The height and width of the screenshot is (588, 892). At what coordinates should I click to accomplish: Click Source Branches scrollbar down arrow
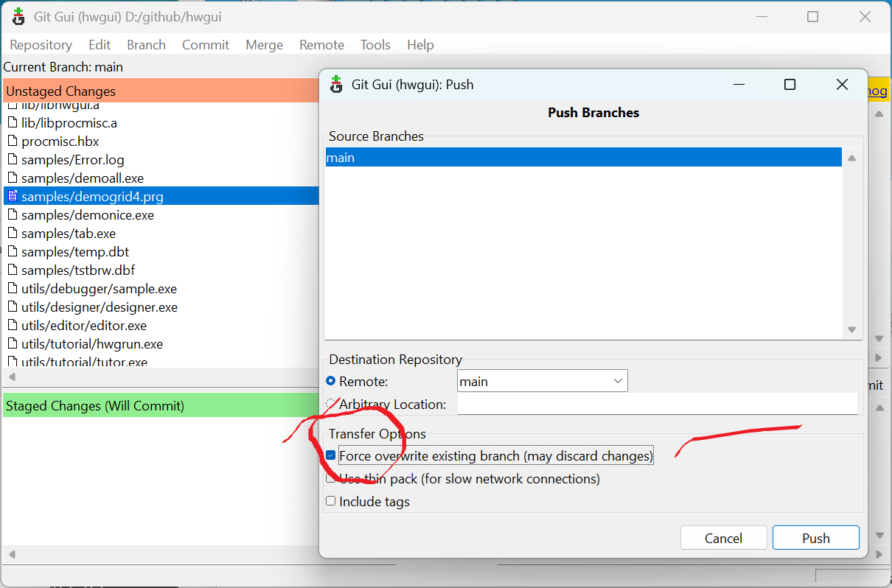click(852, 330)
